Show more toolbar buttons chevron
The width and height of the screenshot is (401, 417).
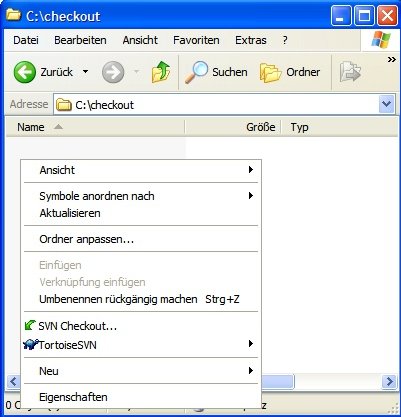click(392, 60)
